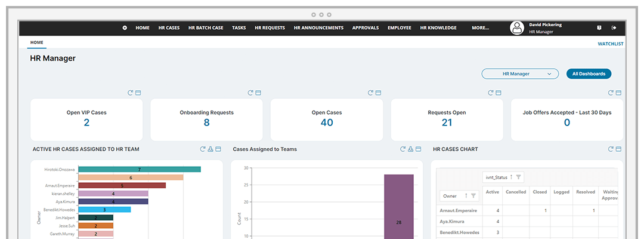Image resolution: width=644 pixels, height=239 pixels.
Task: Open the help icon beside logout
Action: 599,28
